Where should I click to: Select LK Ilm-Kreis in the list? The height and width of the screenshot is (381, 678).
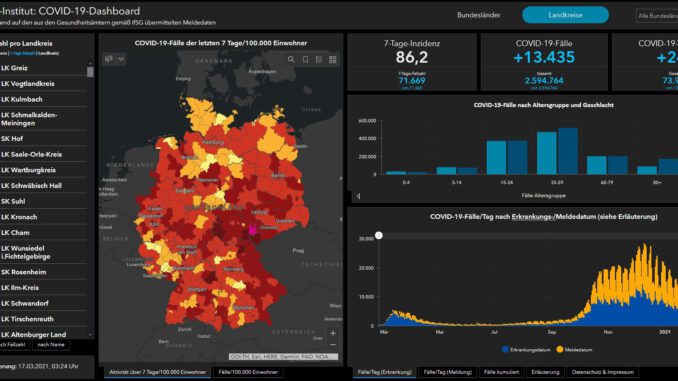click(x=43, y=288)
